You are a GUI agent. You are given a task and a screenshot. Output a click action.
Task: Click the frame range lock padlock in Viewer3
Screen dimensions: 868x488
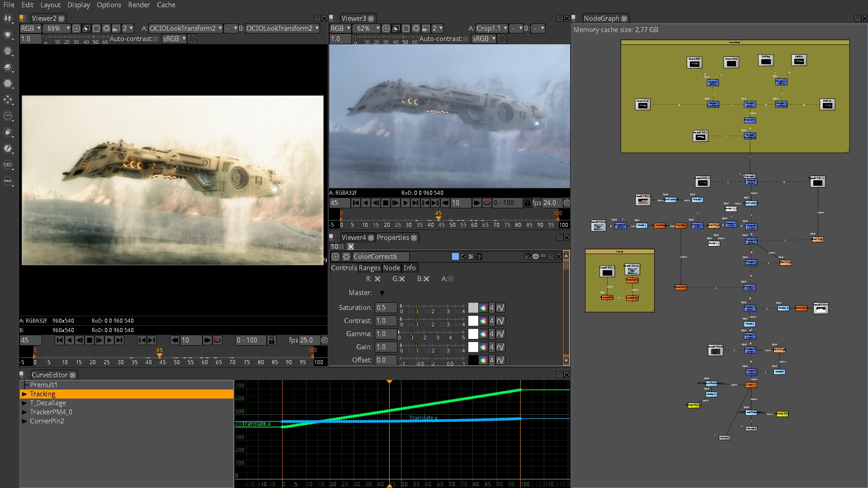pyautogui.click(x=527, y=203)
